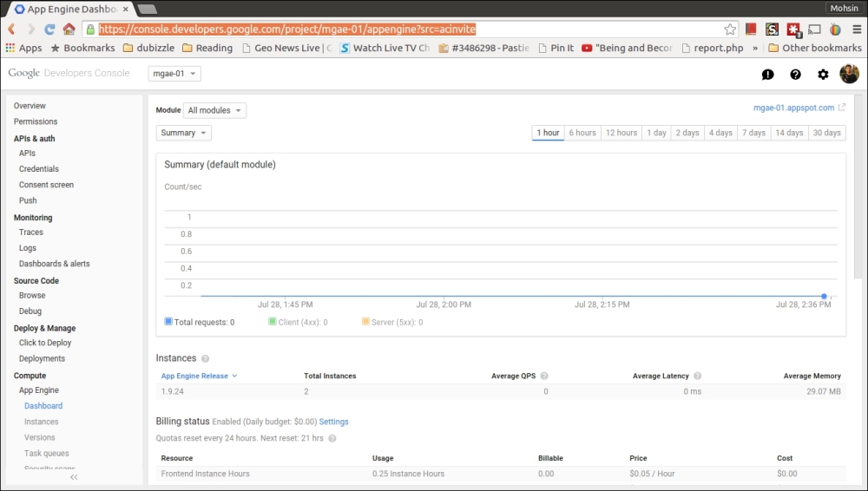Select the 6 hours time range

pyautogui.click(x=582, y=133)
